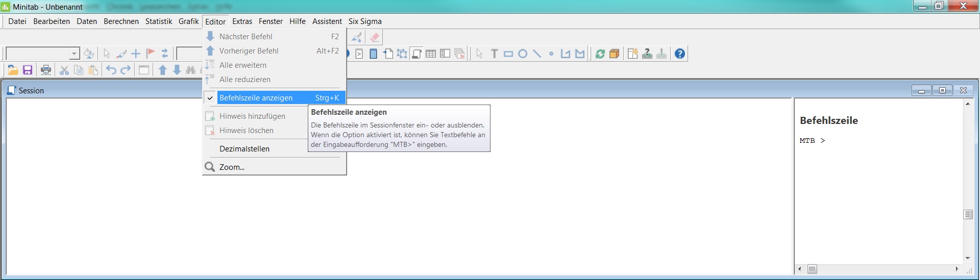The width and height of the screenshot is (980, 280).
Task: Save project using the purple floppy icon
Action: pyautogui.click(x=28, y=70)
